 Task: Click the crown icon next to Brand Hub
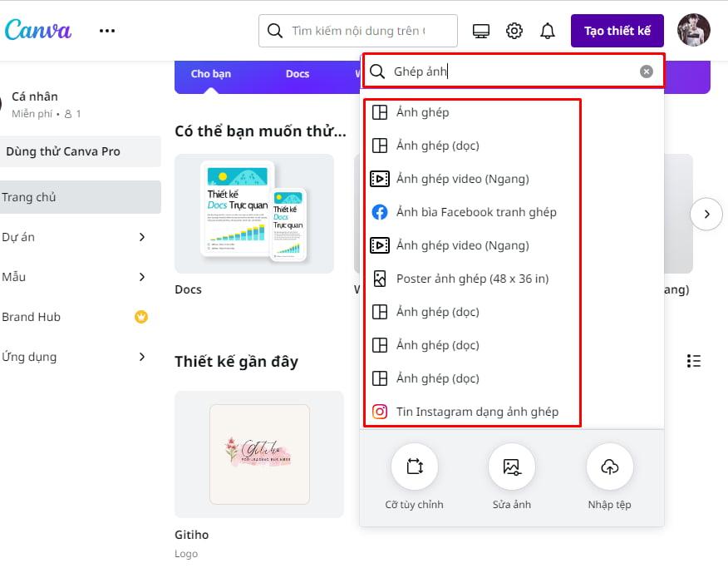pos(141,317)
